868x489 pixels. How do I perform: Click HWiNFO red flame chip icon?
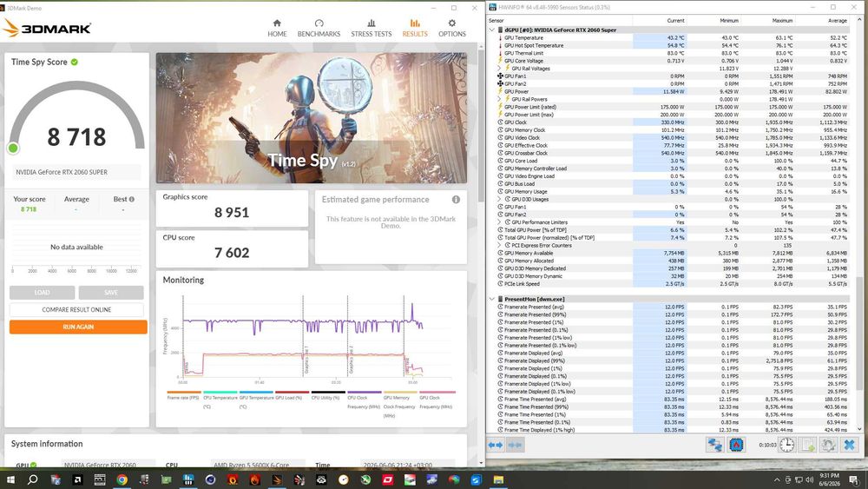click(x=736, y=445)
